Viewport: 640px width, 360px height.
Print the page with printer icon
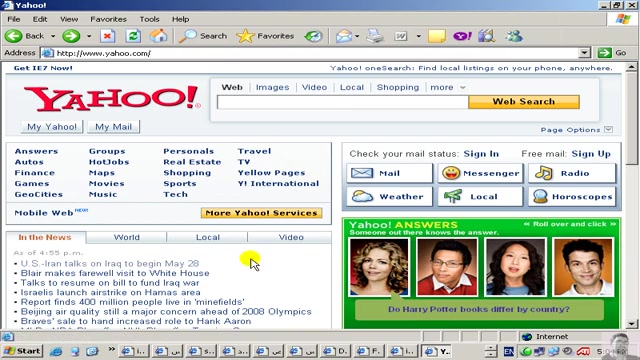(375, 36)
